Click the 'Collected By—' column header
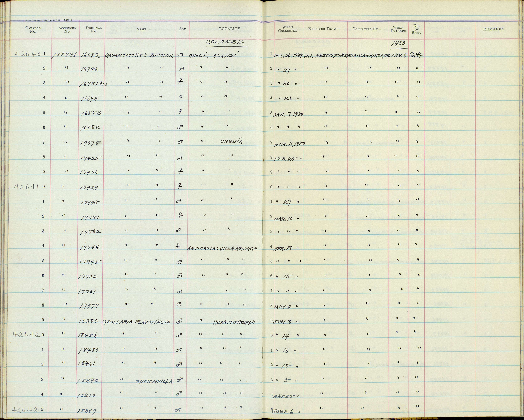 (x=367, y=29)
